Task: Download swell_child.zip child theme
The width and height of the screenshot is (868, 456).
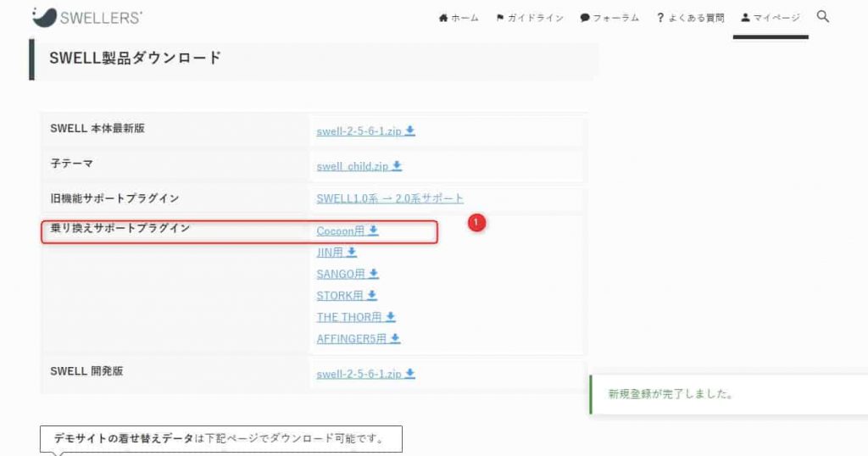Action: (x=359, y=166)
